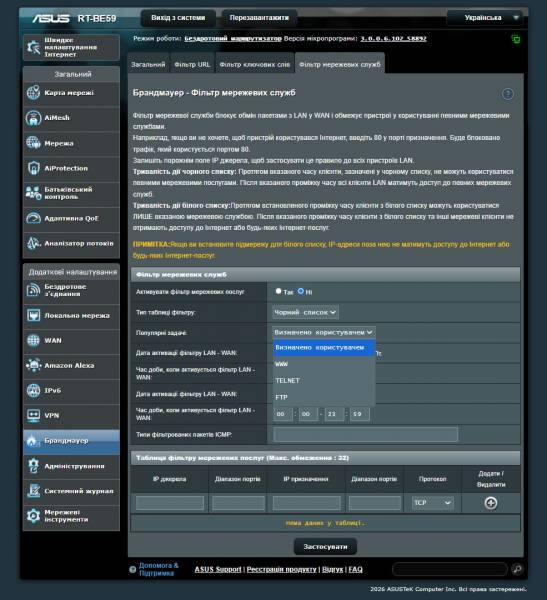Click the Вихід з системи logout button
This screenshot has height=600, width=547.
178,18
